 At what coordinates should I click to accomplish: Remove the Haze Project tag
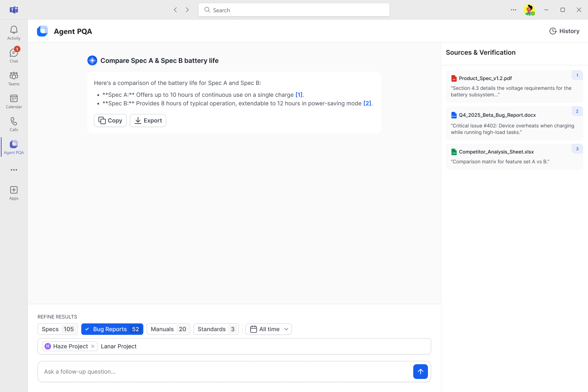pyautogui.click(x=93, y=346)
